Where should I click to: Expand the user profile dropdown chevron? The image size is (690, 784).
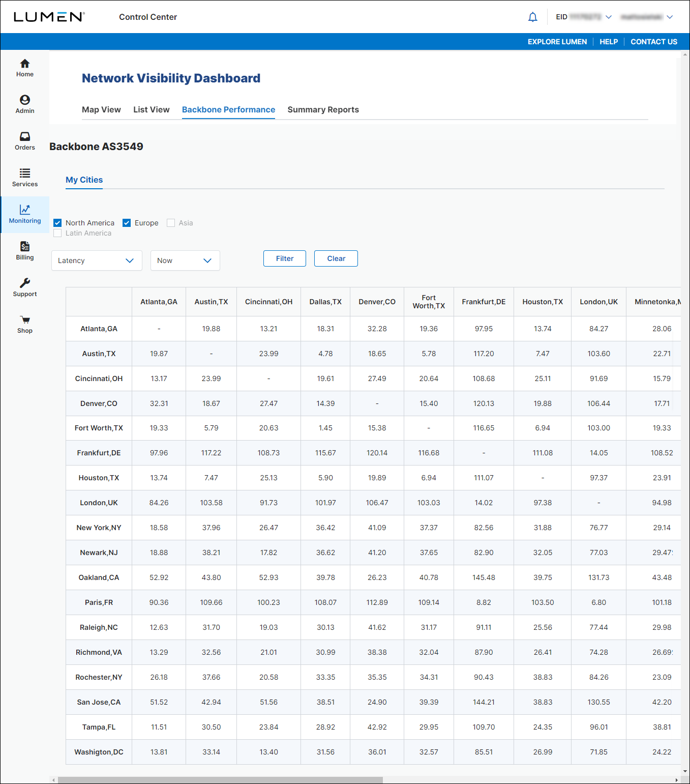pyautogui.click(x=670, y=17)
